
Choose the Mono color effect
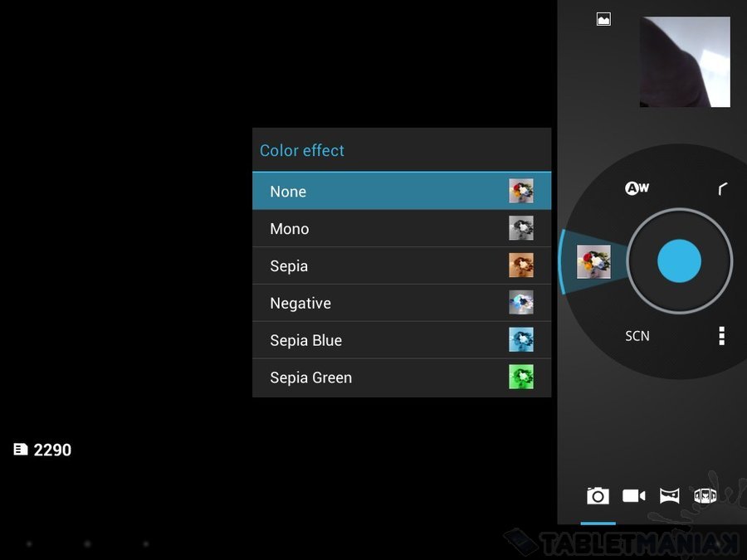[x=402, y=229]
